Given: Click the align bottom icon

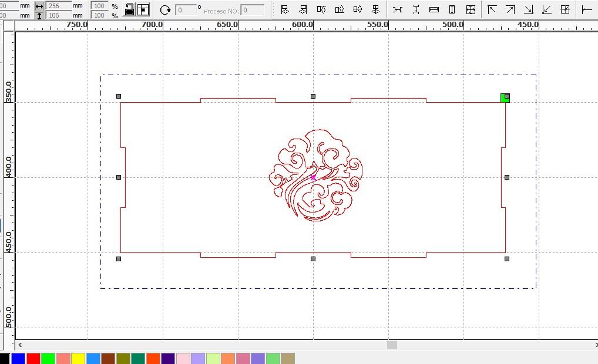Looking at the screenshot, I should 340,9.
